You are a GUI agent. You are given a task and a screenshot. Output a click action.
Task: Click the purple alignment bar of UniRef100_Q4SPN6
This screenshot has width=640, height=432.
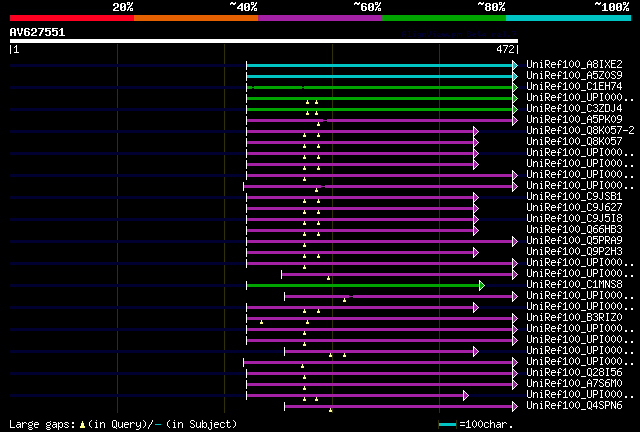click(x=398, y=407)
